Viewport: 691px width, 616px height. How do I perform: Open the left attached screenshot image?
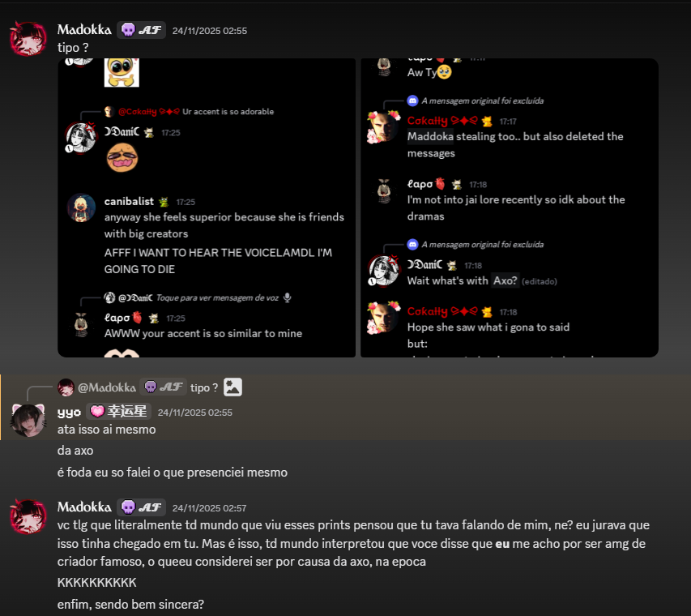point(207,207)
